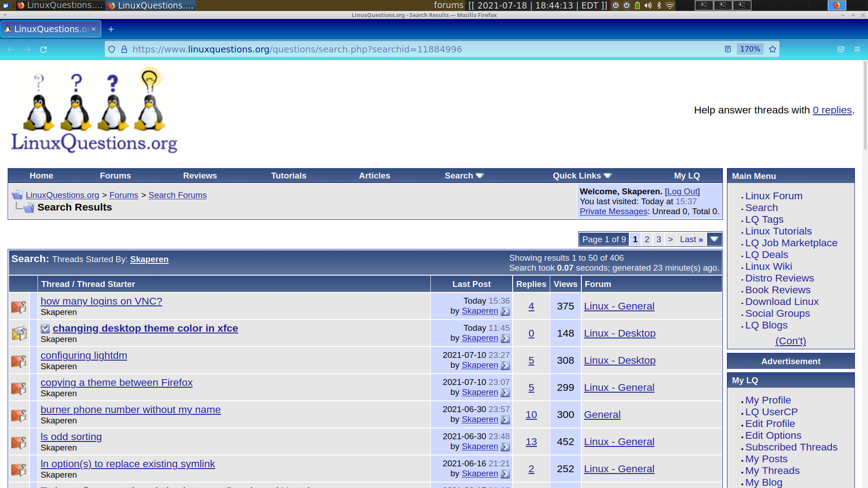This screenshot has height=488, width=868.
Task: Click the 13 replies count for 'ls odd sorting'
Action: point(531,442)
